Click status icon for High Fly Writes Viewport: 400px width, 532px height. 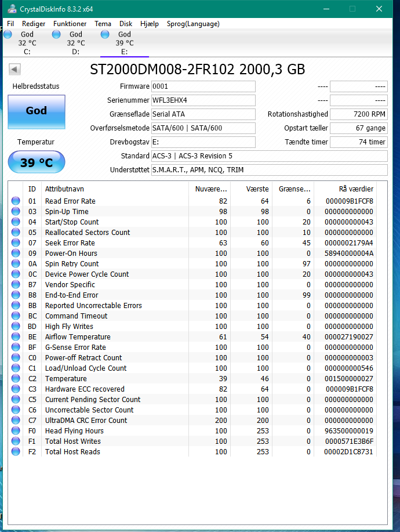pos(16,326)
